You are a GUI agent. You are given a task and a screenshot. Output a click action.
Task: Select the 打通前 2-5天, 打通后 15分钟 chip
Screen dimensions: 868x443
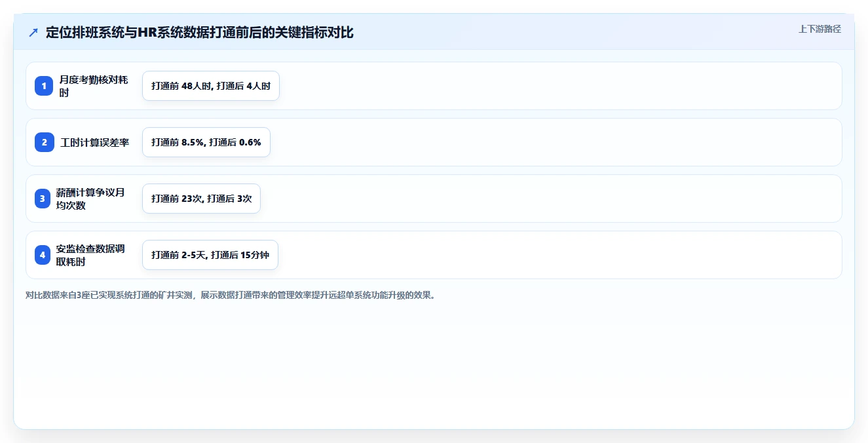tap(210, 255)
